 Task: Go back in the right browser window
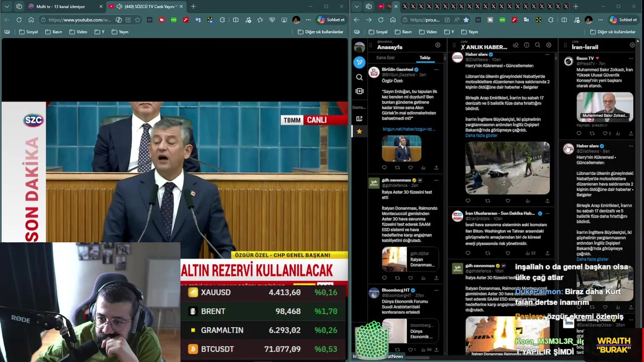pyautogui.click(x=356, y=20)
